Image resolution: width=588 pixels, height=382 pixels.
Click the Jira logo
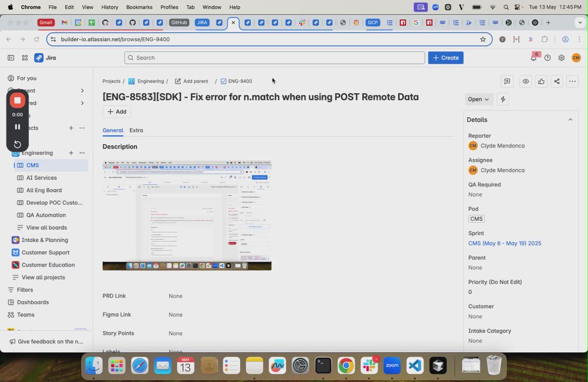[45, 58]
